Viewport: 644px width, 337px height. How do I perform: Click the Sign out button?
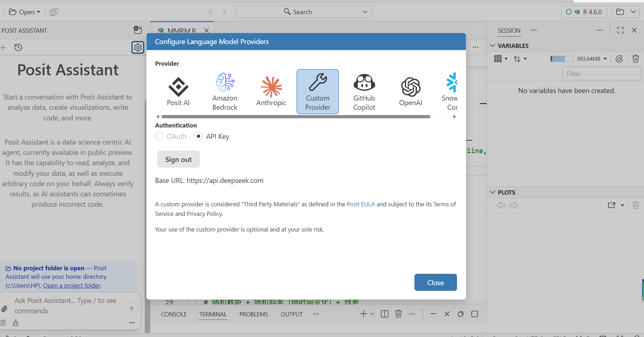coord(178,159)
